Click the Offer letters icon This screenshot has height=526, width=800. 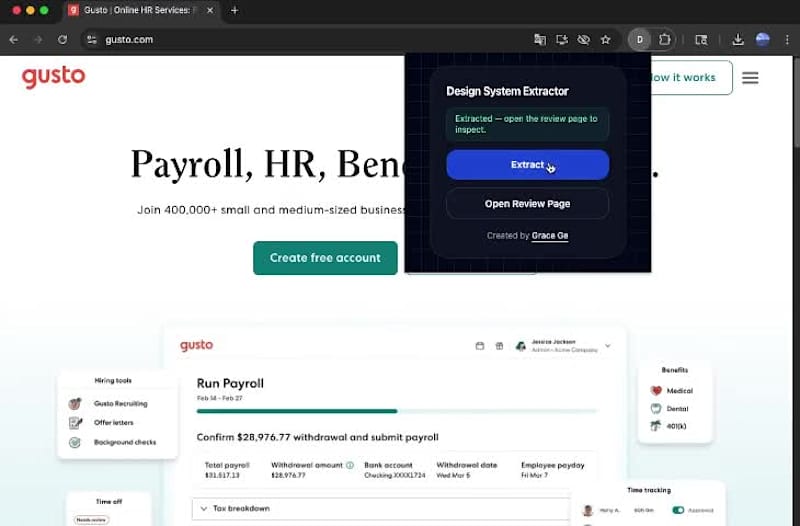pos(75,423)
